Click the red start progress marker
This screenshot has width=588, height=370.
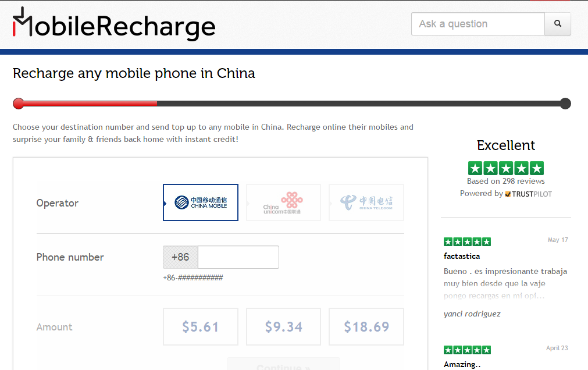19,104
